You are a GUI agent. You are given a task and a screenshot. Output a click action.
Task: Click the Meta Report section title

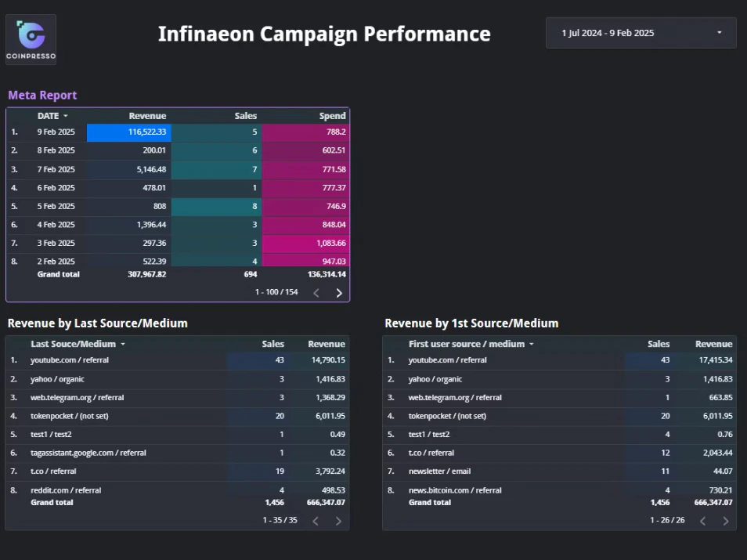point(42,96)
